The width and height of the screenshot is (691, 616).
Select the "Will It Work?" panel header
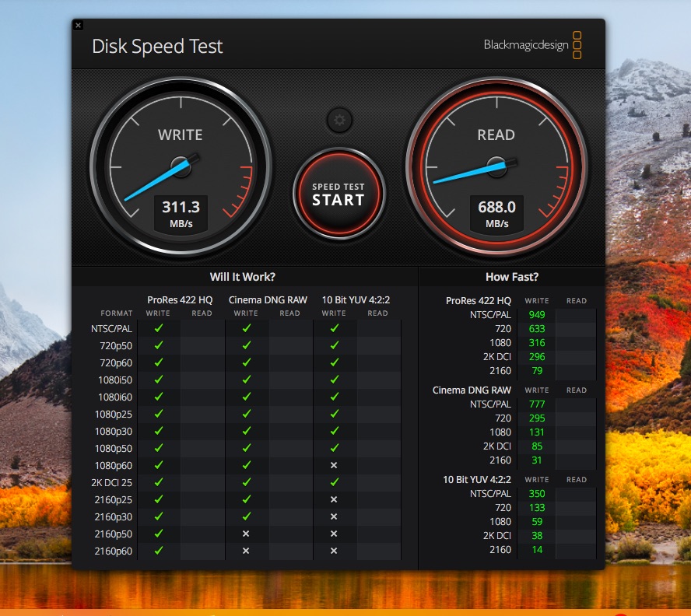242,277
